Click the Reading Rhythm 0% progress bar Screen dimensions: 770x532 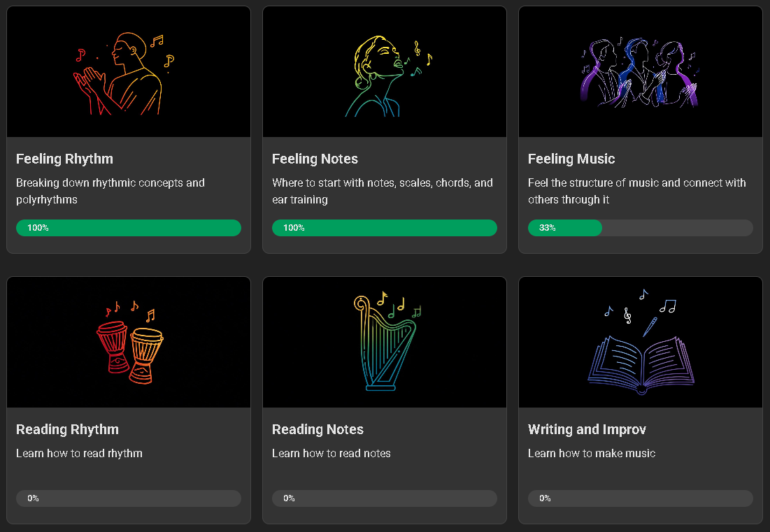point(129,498)
